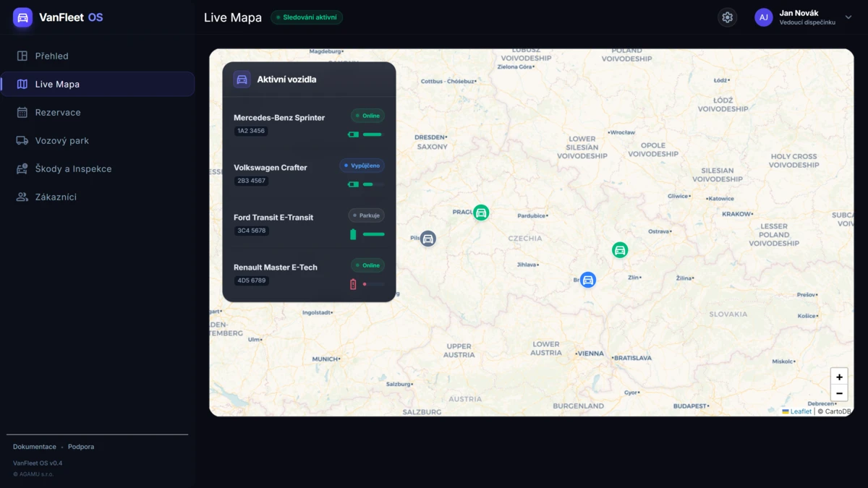Open the Dokumentace link
868x488 pixels.
pos(35,447)
